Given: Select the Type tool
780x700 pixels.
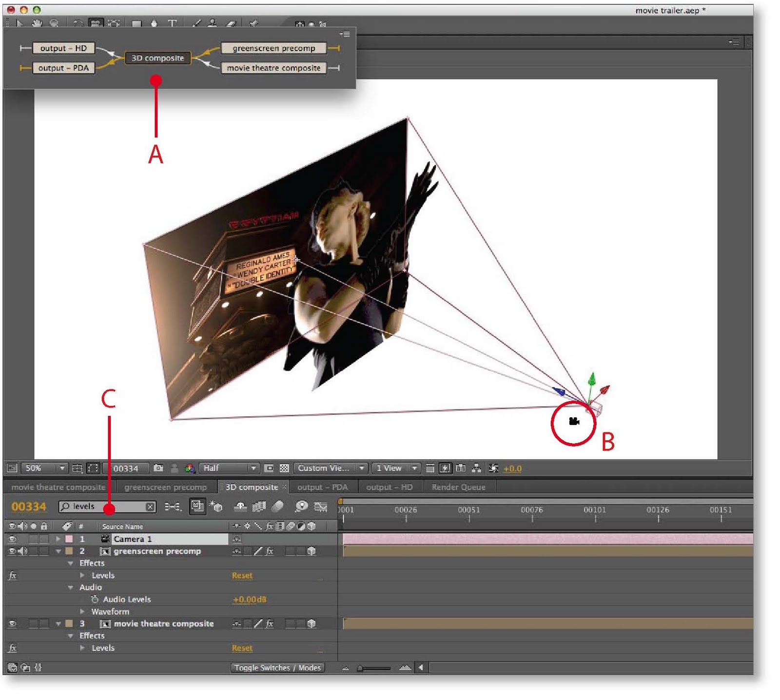Looking at the screenshot, I should click(173, 22).
